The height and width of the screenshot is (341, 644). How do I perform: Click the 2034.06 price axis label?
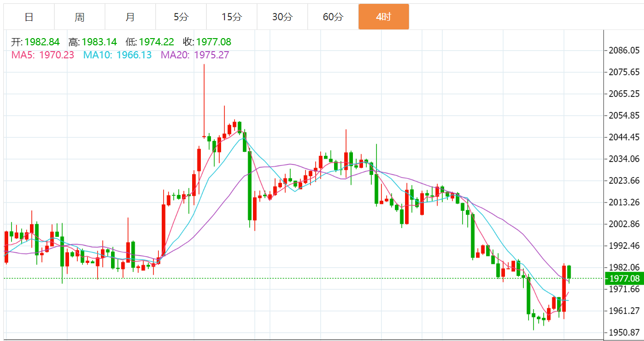tap(624, 159)
